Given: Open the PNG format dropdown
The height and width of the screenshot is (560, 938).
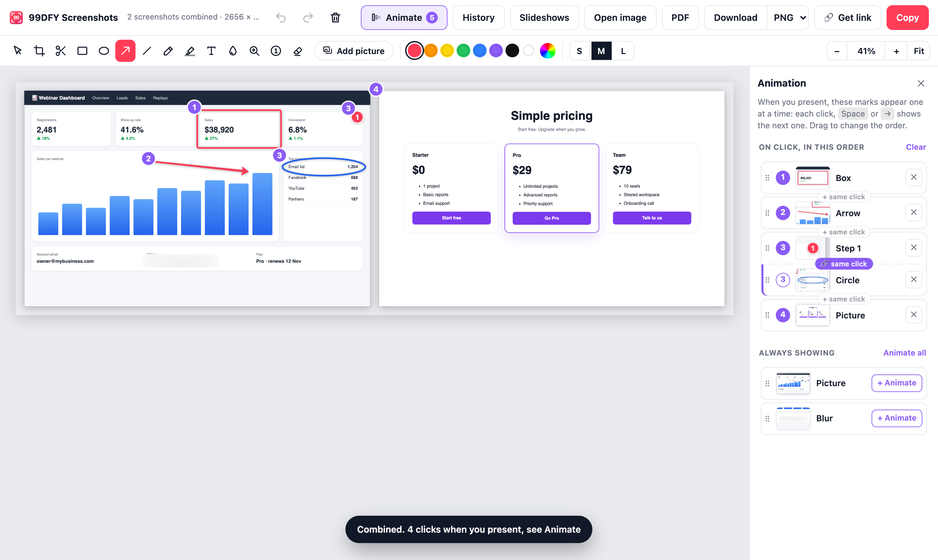Looking at the screenshot, I should (x=788, y=17).
